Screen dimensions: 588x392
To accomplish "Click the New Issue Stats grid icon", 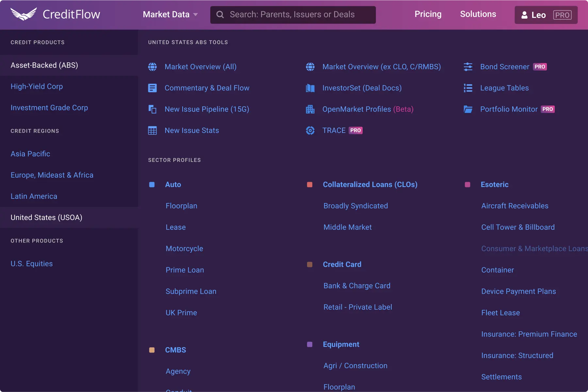I will 153,130.
